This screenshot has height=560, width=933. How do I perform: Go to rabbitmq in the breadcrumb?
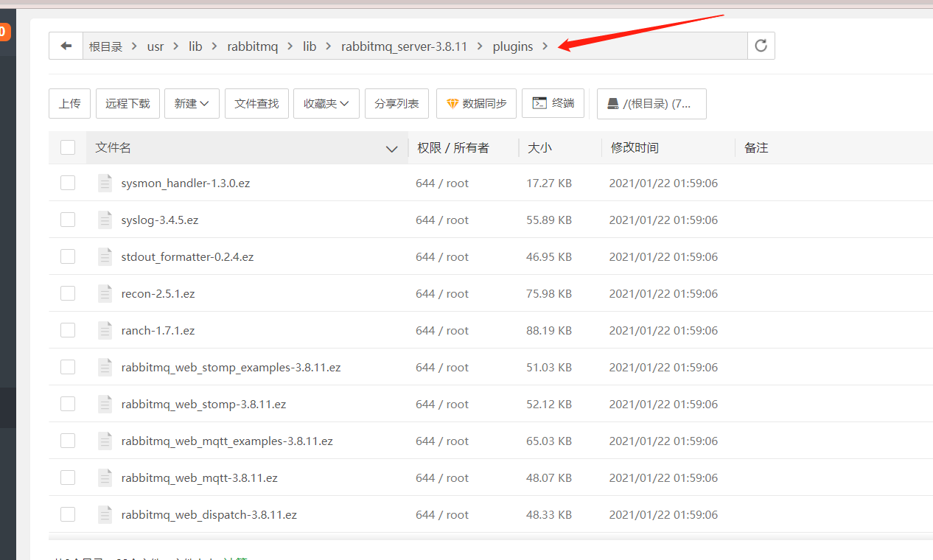click(253, 46)
